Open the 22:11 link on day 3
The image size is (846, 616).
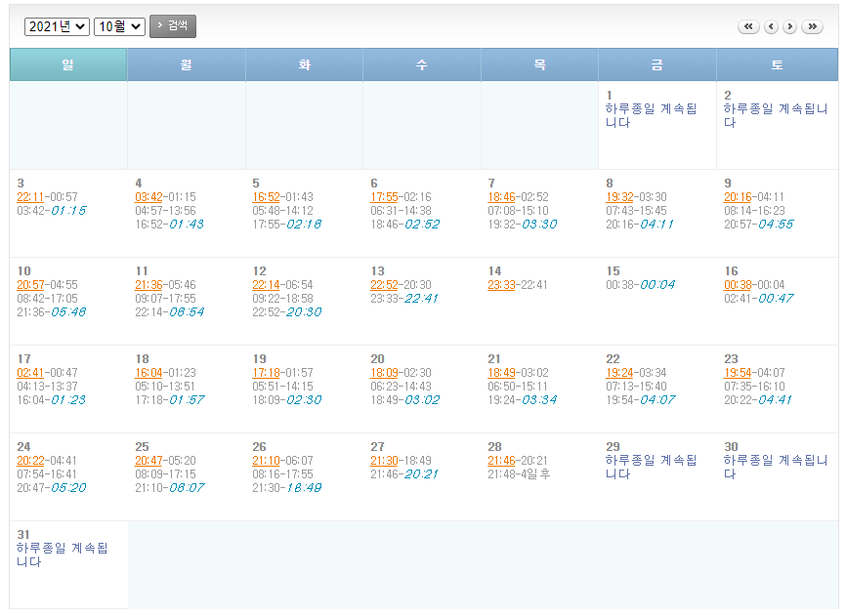(x=30, y=197)
